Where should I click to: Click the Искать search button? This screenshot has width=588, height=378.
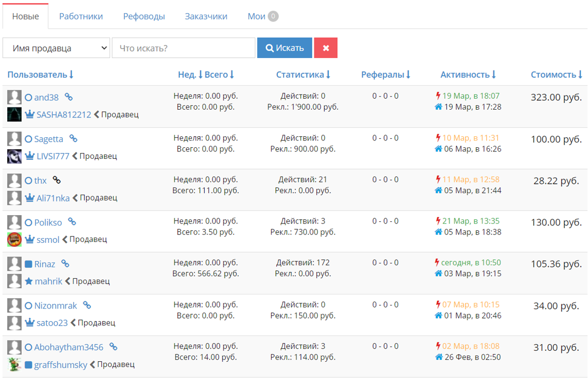285,48
